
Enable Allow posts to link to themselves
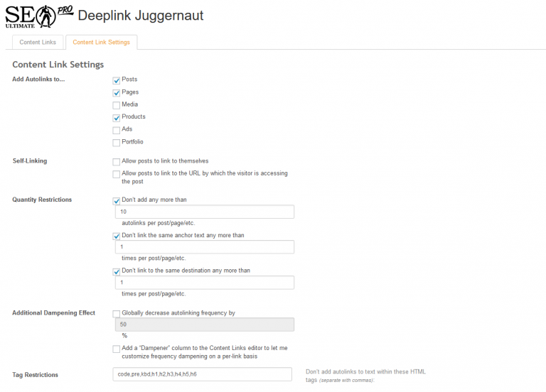point(117,162)
